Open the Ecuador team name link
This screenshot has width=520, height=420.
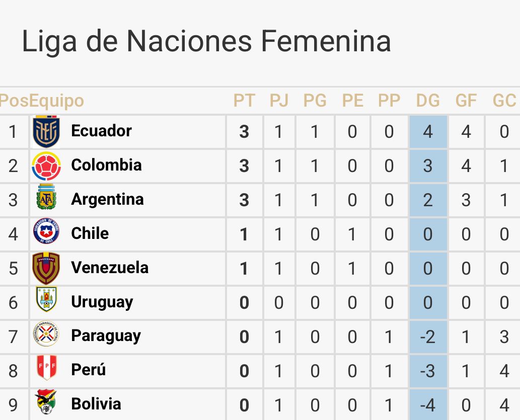(x=101, y=131)
